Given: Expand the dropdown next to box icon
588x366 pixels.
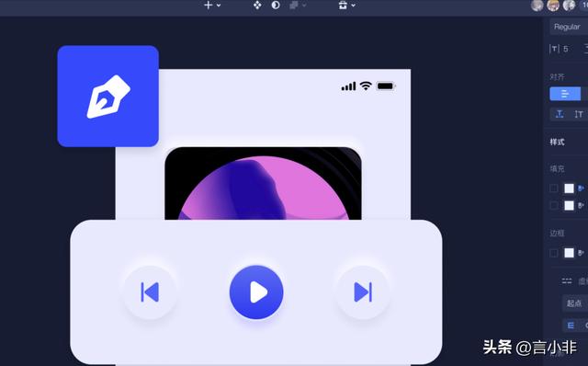Looking at the screenshot, I should coord(353,6).
